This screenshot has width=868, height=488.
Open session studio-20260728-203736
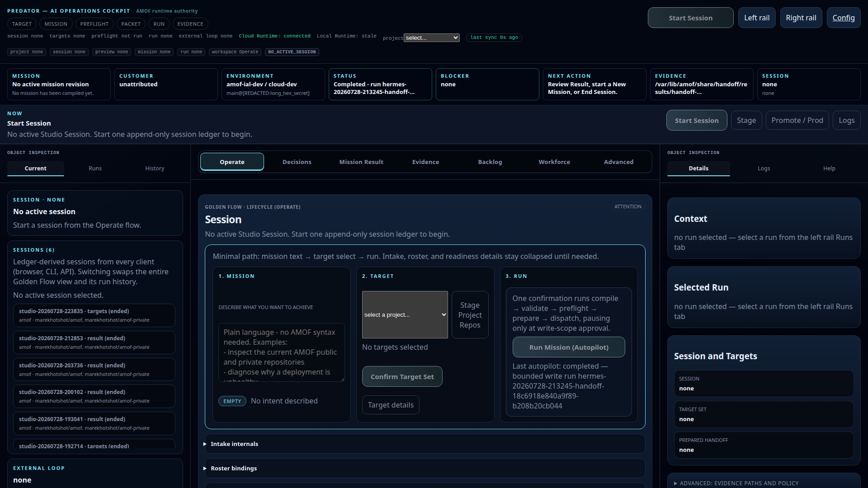coord(94,369)
